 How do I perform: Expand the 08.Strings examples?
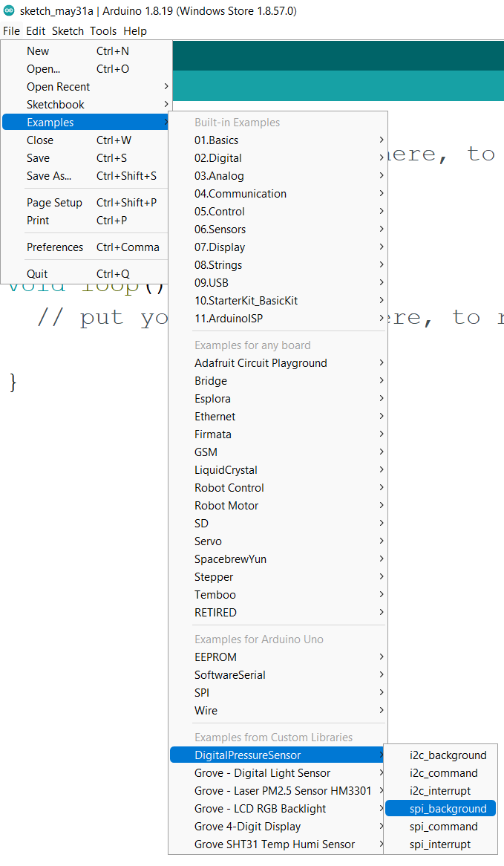click(x=278, y=265)
